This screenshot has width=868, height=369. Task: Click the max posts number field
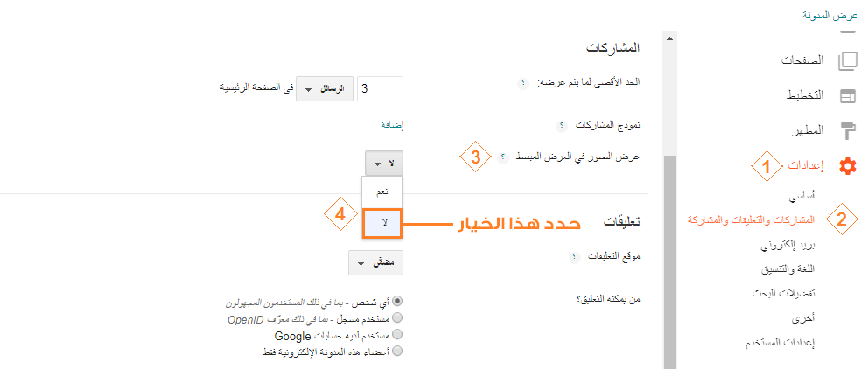pyautogui.click(x=381, y=89)
